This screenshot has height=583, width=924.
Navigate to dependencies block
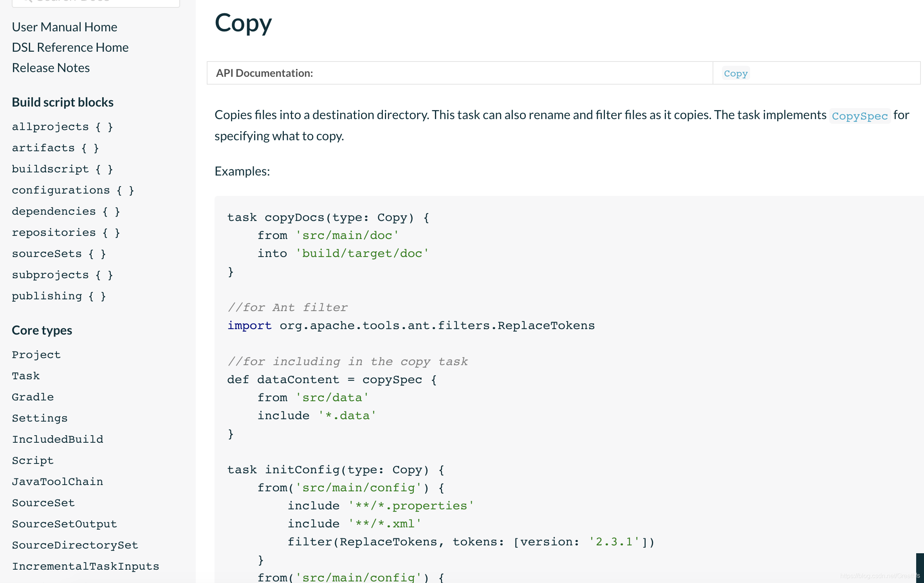[66, 211]
